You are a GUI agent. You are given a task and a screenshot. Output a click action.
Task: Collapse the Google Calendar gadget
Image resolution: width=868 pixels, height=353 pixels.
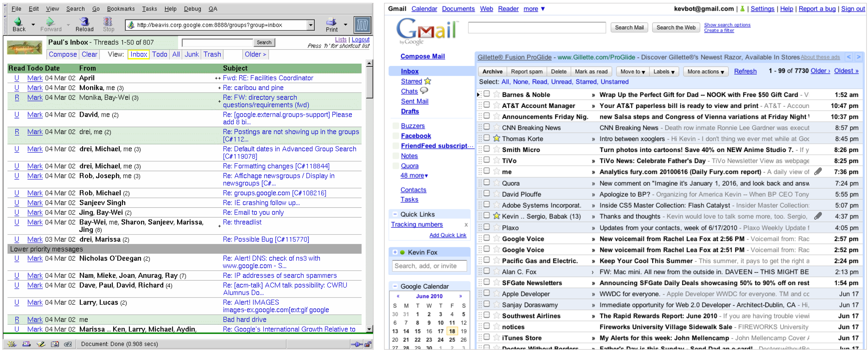point(395,286)
